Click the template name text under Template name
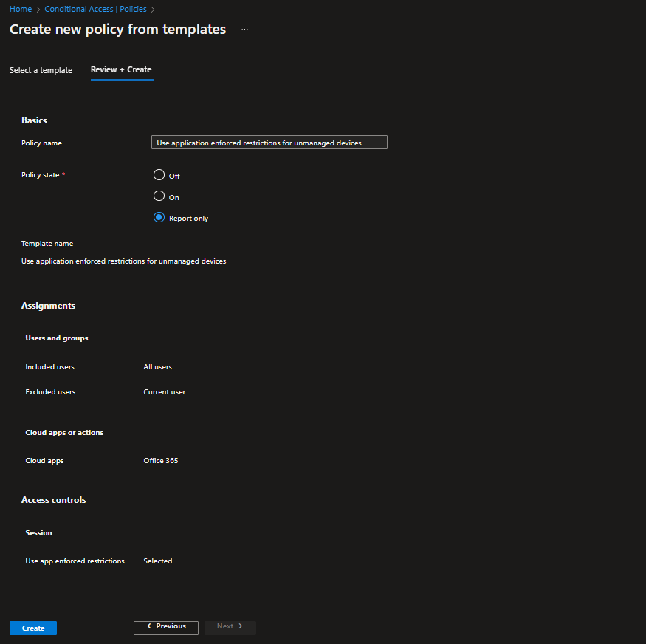This screenshot has width=646, height=644. pos(123,261)
